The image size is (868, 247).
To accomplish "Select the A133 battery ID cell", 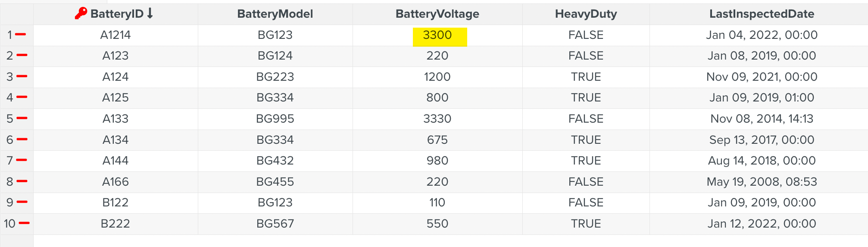I will click(x=116, y=119).
